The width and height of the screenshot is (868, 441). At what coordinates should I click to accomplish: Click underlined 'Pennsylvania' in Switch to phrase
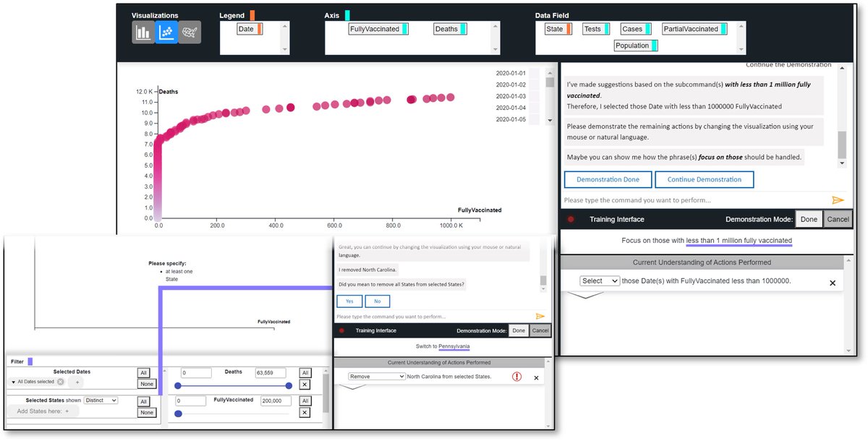454,346
